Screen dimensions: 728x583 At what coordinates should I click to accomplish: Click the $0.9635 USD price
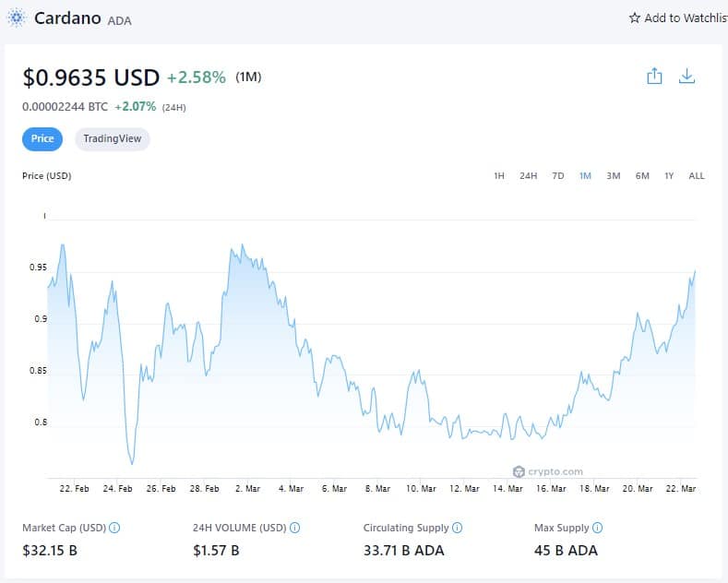91,77
